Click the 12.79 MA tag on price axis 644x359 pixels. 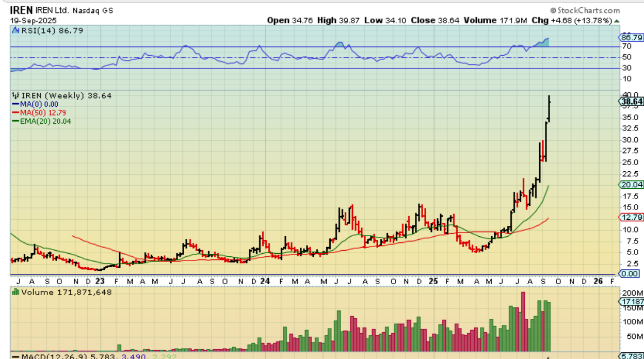(631, 217)
